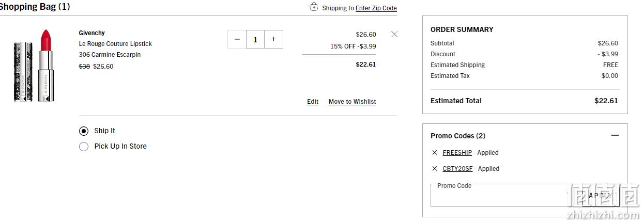The width and height of the screenshot is (644, 224).
Task: Remove lipstick item using the X icon
Action: click(394, 34)
